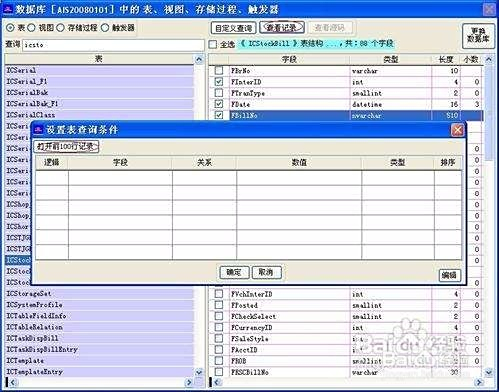Toggle checkbox for FBrNo field

[x=219, y=71]
